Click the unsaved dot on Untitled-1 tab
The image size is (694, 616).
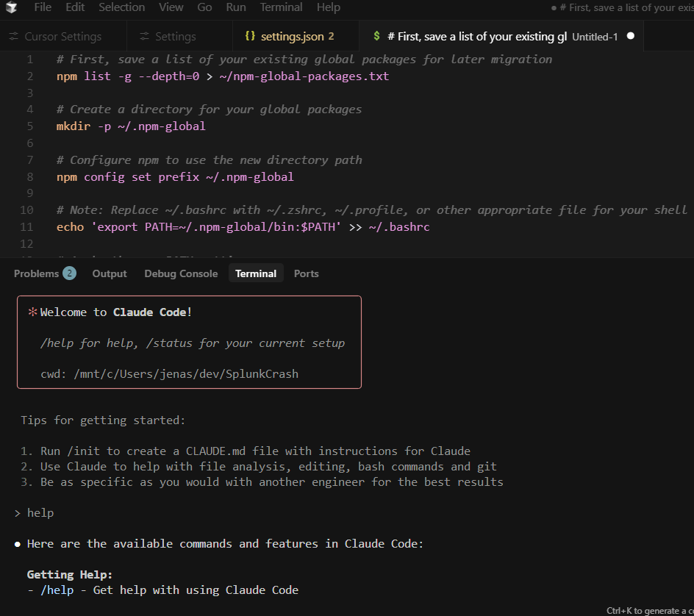630,36
